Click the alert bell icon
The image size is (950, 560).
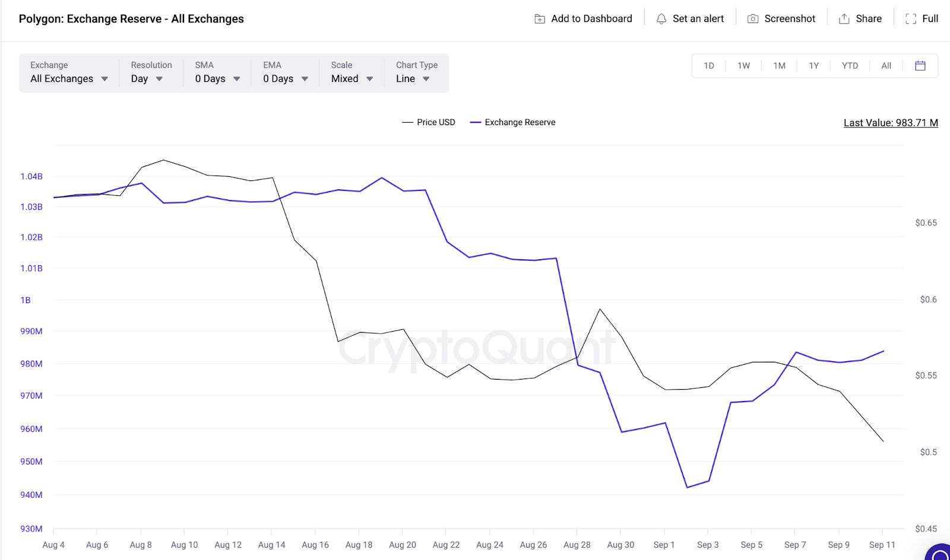661,19
